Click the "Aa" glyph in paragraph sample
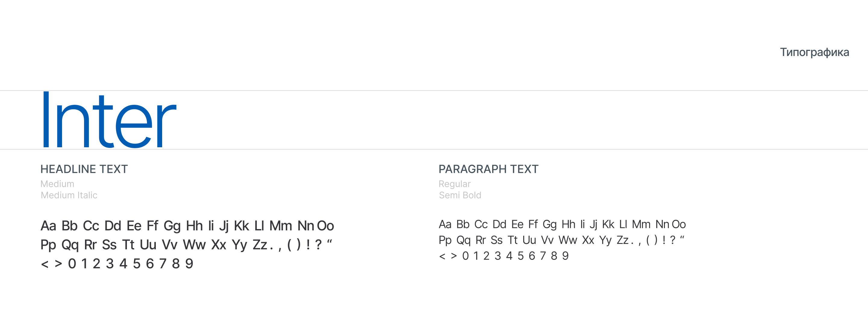The image size is (868, 318). [x=445, y=224]
